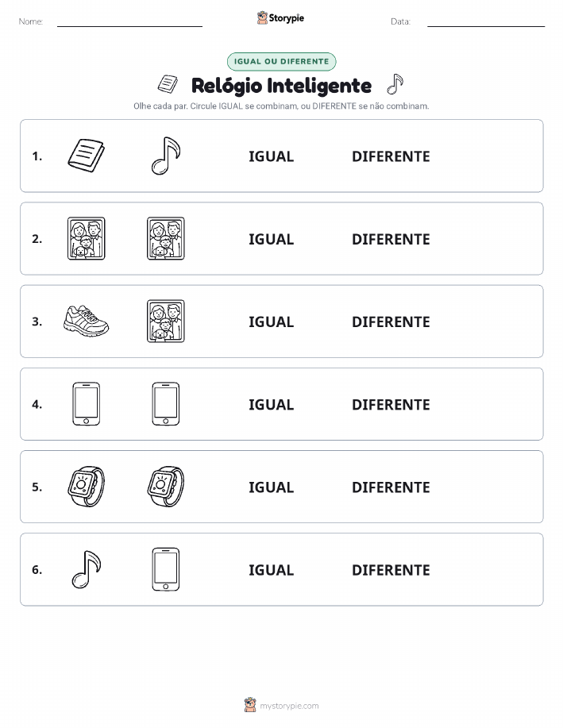Click the music note in row 1
563x728 pixels.
click(166, 156)
